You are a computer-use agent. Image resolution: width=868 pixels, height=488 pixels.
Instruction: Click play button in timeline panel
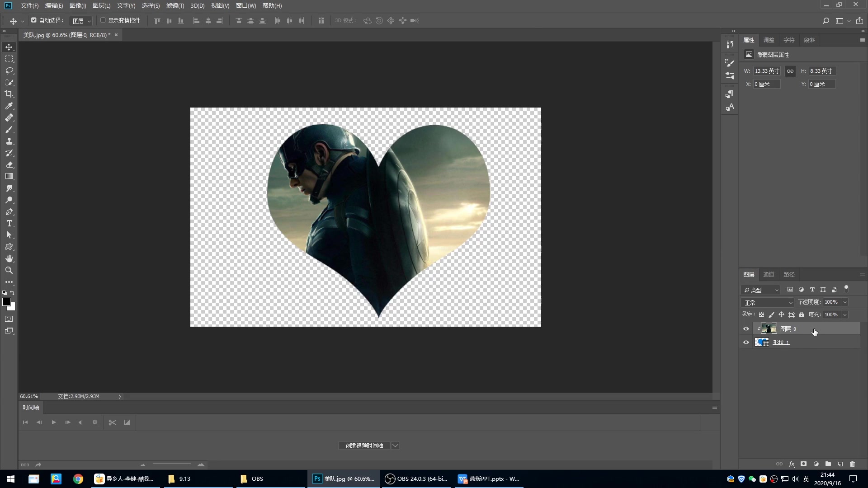53,422
